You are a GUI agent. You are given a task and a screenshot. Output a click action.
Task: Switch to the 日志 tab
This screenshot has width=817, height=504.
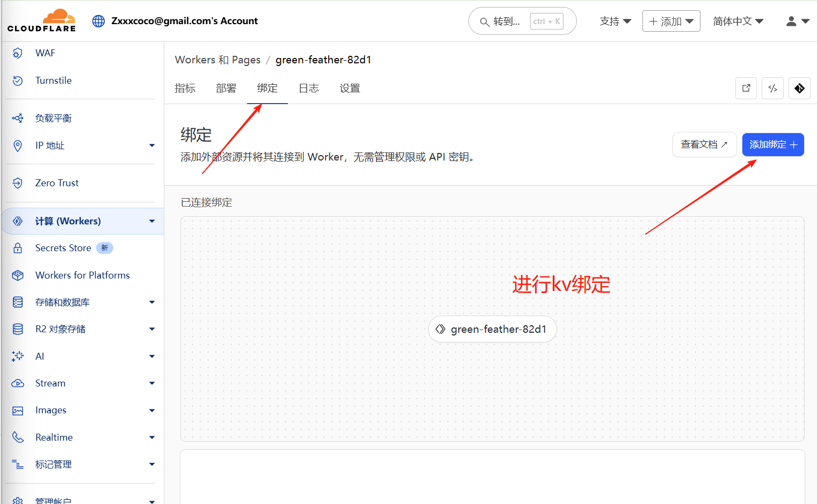(x=309, y=89)
